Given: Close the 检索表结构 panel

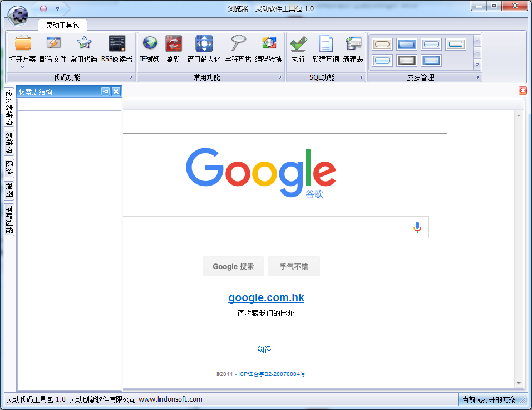Looking at the screenshot, I should coord(116,92).
